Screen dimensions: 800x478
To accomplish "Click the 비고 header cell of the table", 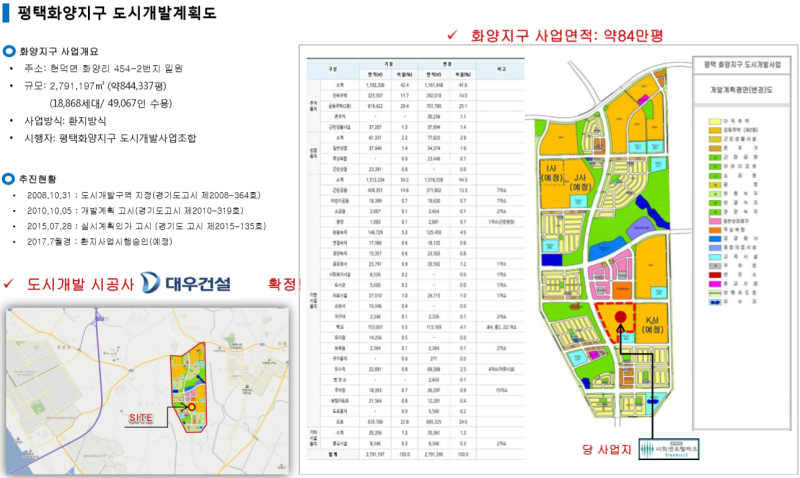I will 501,69.
